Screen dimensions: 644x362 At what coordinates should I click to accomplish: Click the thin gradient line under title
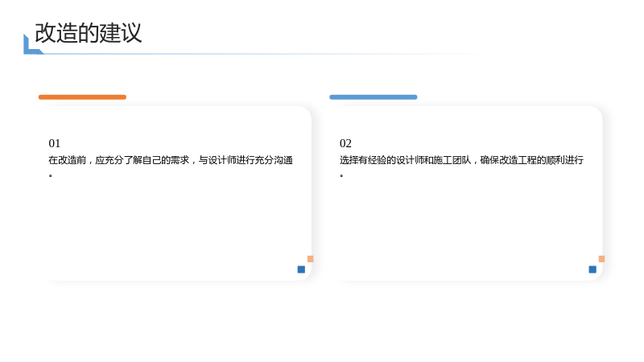click(x=263, y=54)
